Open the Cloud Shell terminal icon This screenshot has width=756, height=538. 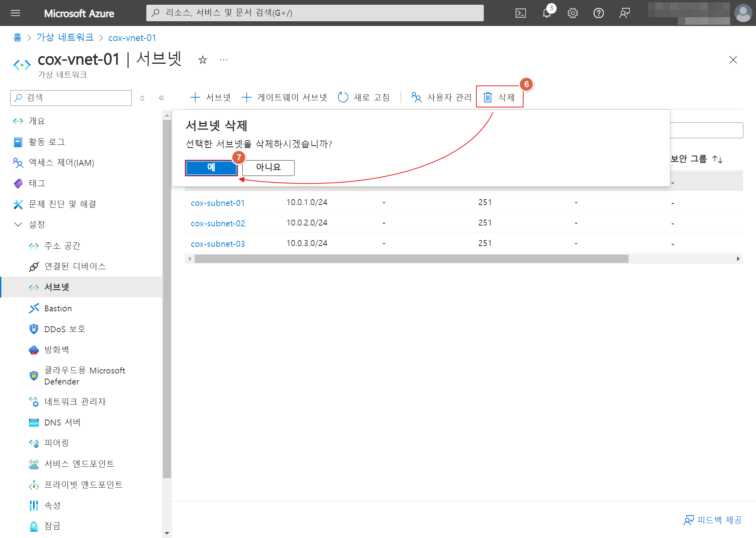pos(520,13)
